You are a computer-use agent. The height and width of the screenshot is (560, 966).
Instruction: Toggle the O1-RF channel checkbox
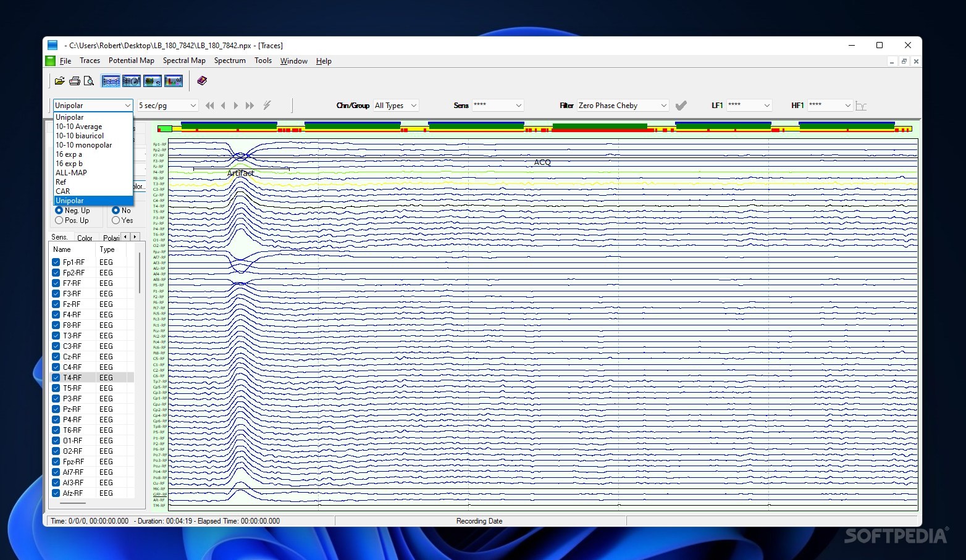[56, 441]
